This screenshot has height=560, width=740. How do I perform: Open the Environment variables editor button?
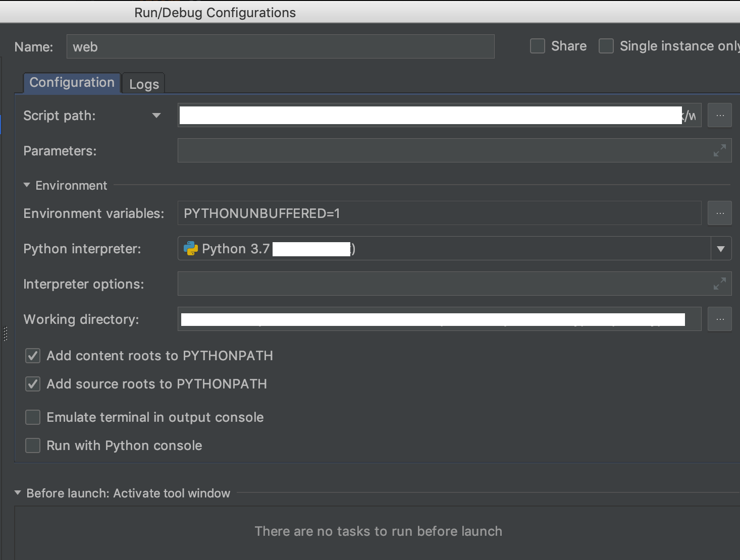(719, 213)
